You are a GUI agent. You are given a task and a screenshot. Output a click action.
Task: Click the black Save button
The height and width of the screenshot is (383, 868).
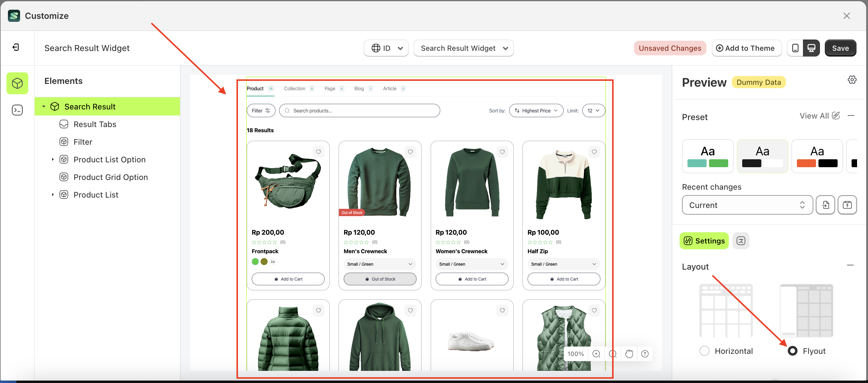pos(840,48)
